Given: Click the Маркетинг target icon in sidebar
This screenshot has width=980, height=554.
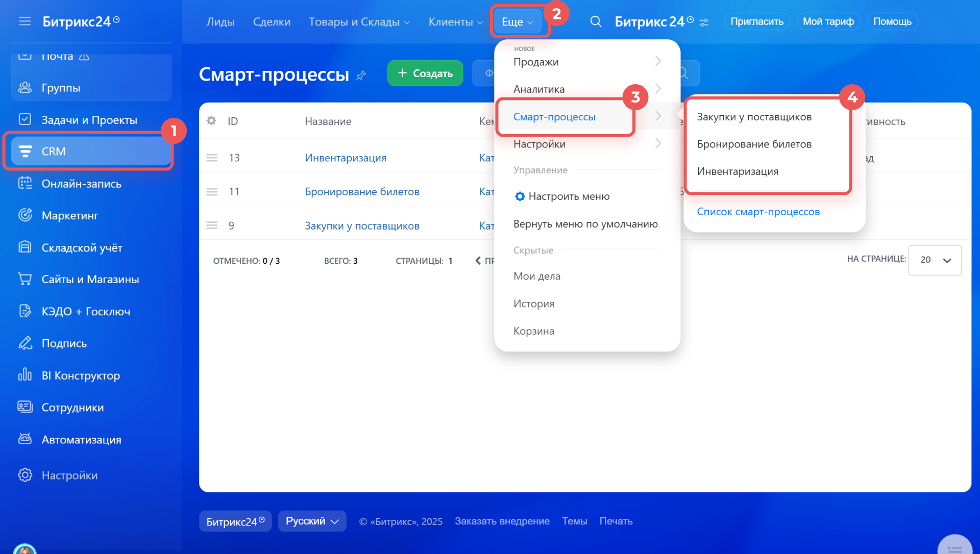Looking at the screenshot, I should 25,215.
